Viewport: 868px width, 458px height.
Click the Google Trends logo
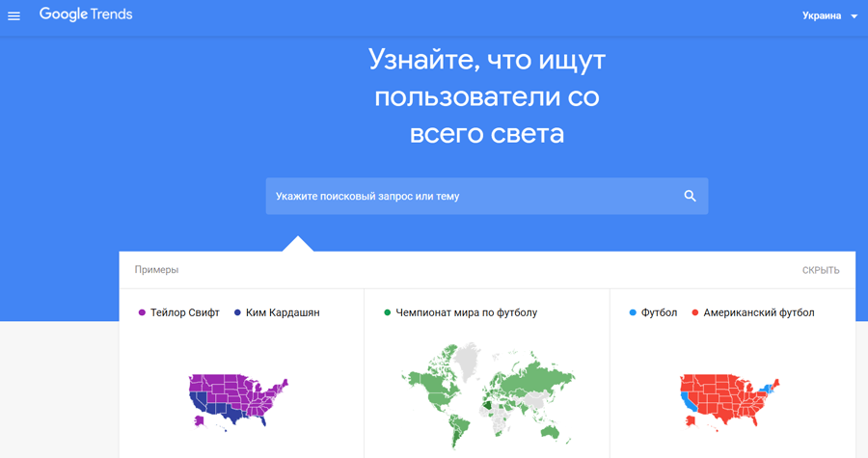click(x=86, y=14)
